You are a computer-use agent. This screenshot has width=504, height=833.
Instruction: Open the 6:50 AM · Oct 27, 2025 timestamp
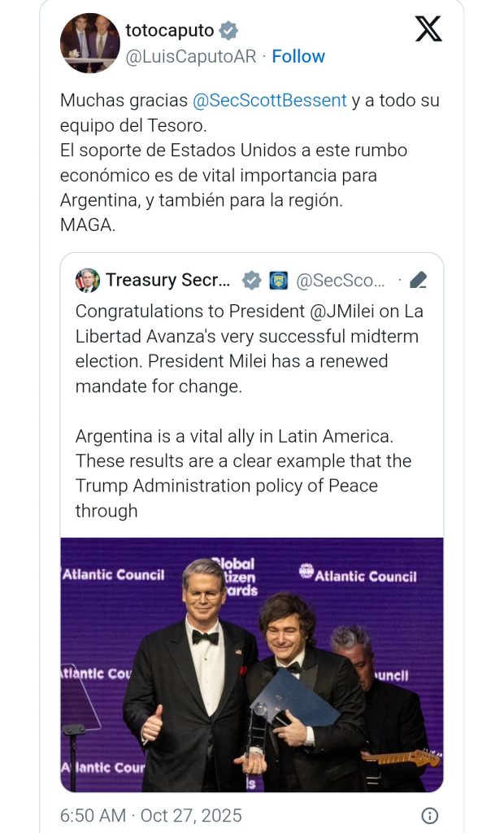[x=151, y=815]
